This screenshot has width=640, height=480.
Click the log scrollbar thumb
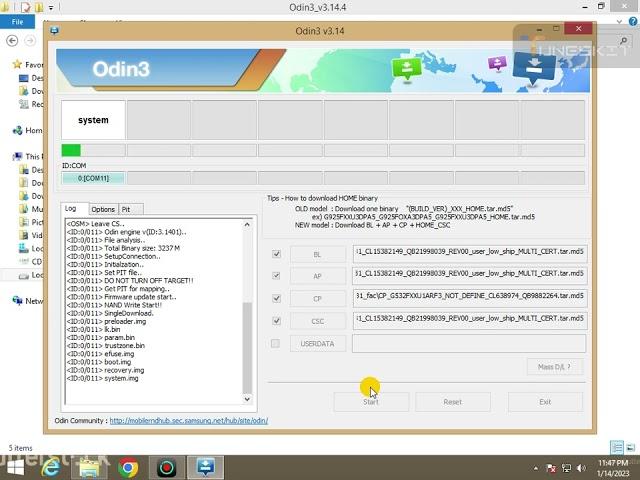(247, 348)
